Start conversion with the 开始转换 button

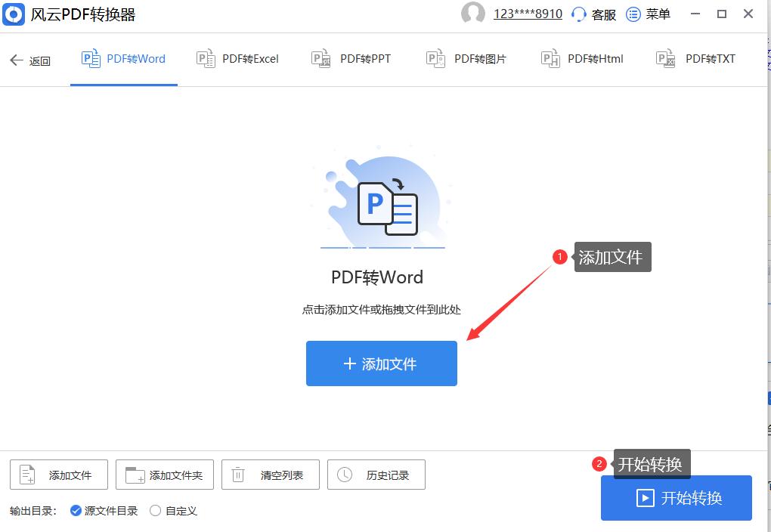676,498
